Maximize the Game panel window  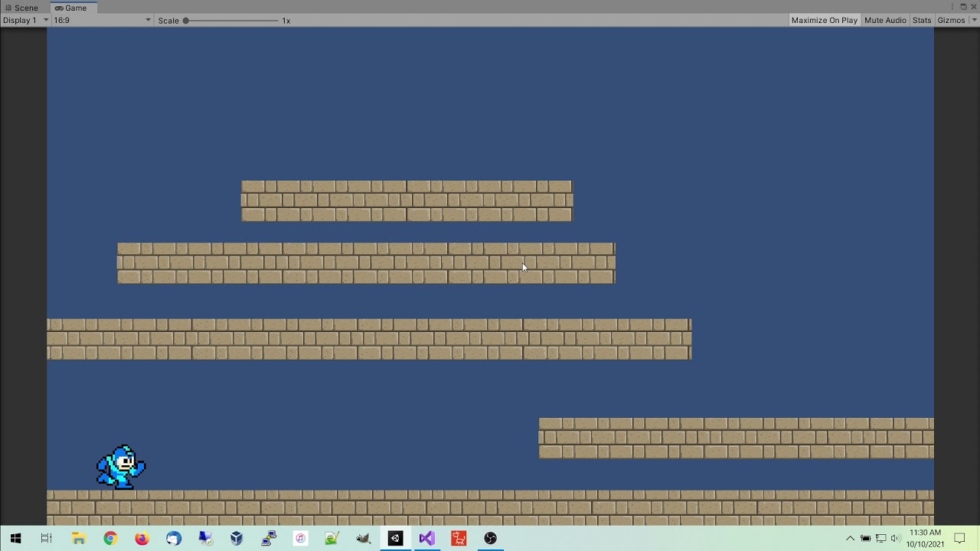963,7
